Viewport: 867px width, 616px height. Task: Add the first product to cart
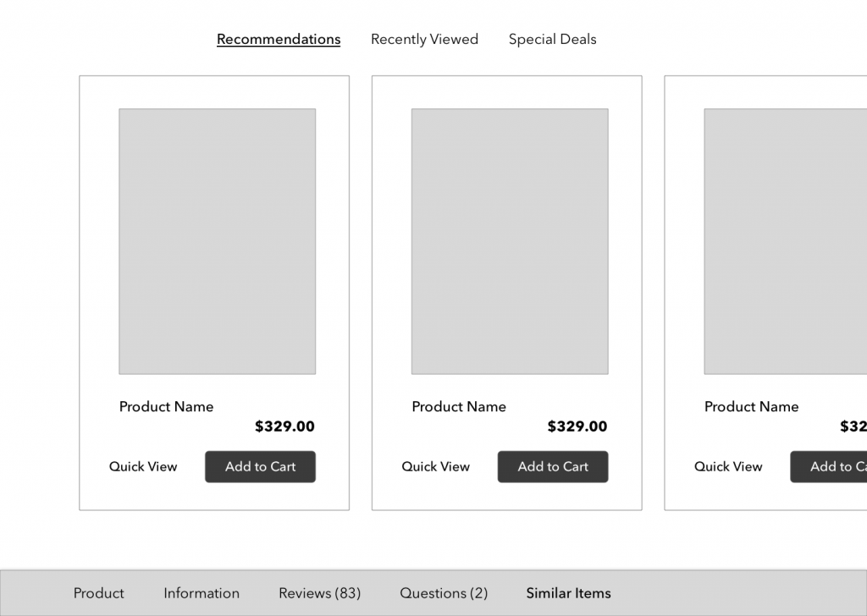[260, 467]
